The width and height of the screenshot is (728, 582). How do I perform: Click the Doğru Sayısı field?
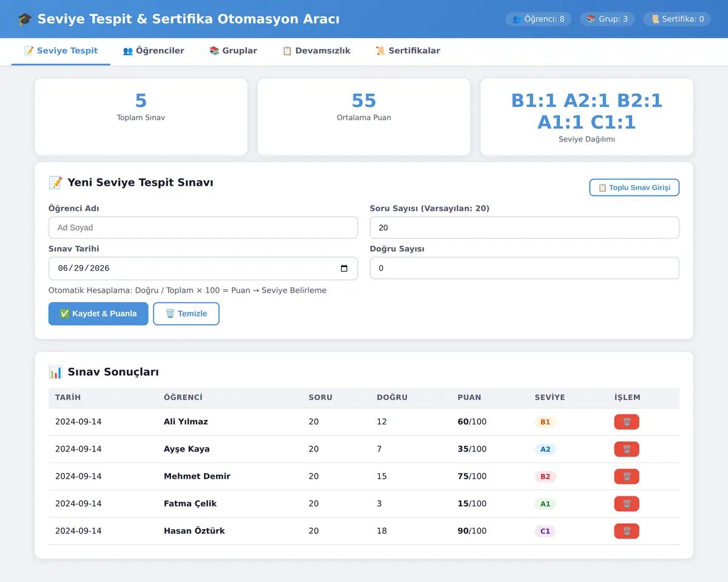point(524,268)
